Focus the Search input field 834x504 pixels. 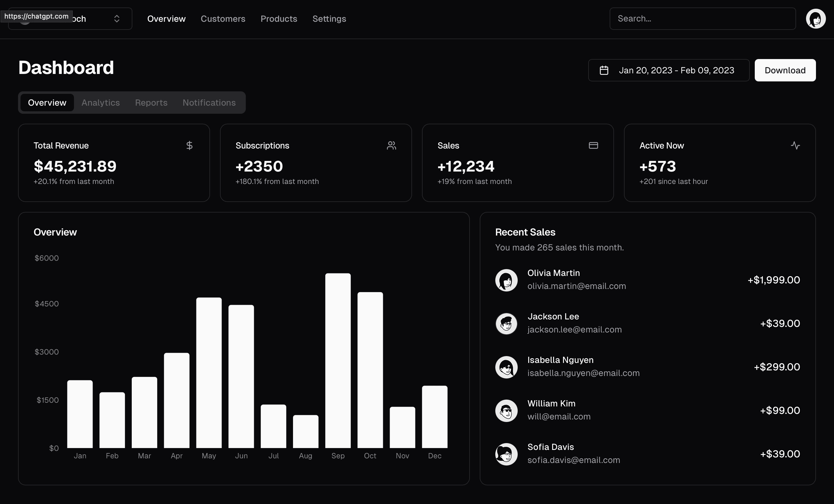coord(702,19)
